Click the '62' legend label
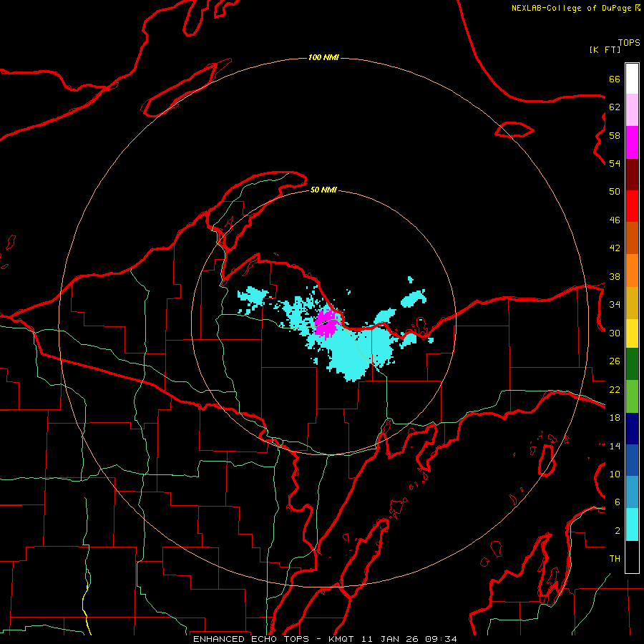644x644 pixels. coord(615,107)
